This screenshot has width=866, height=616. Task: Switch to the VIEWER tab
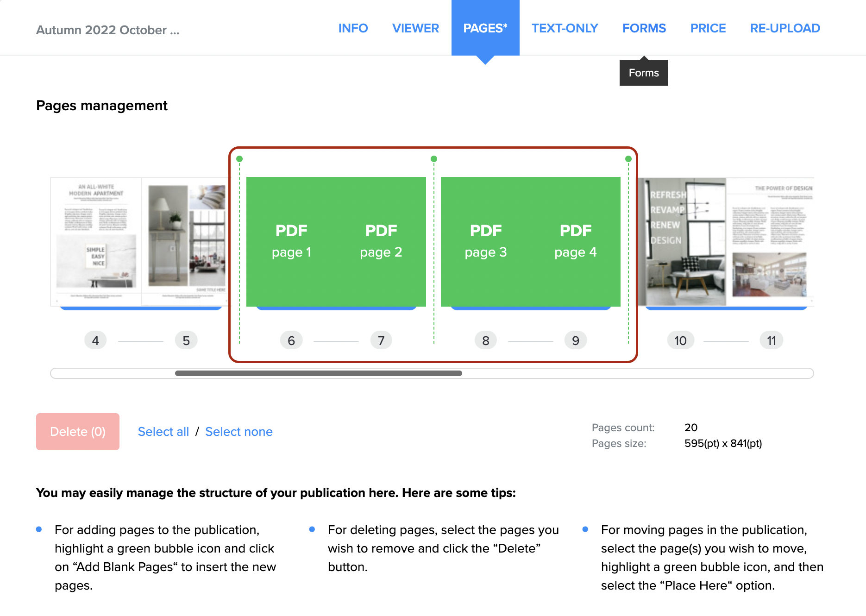coord(415,28)
